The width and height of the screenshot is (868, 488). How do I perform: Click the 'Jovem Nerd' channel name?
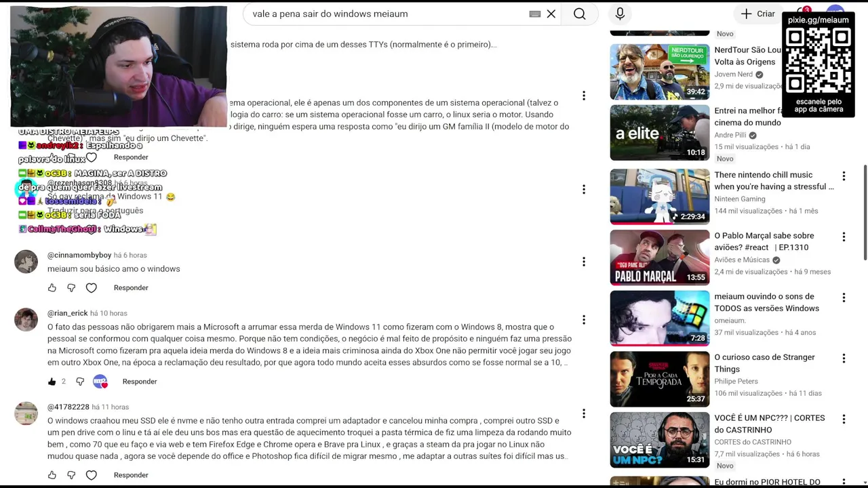pyautogui.click(x=733, y=75)
